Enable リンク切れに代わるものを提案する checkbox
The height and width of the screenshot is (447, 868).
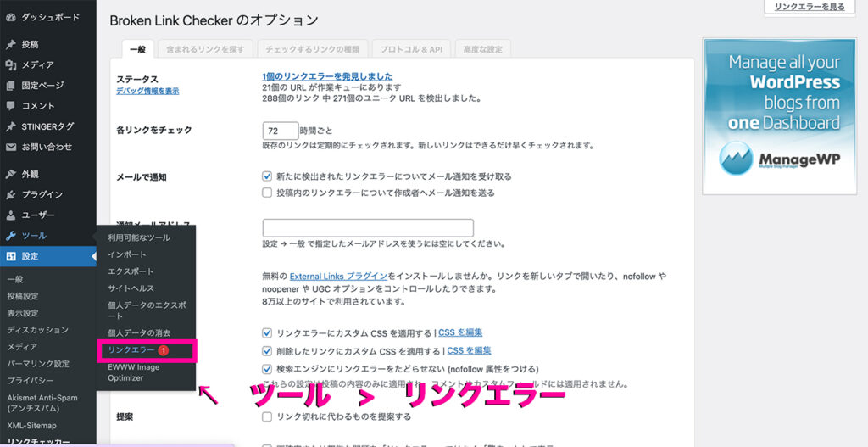(x=267, y=416)
